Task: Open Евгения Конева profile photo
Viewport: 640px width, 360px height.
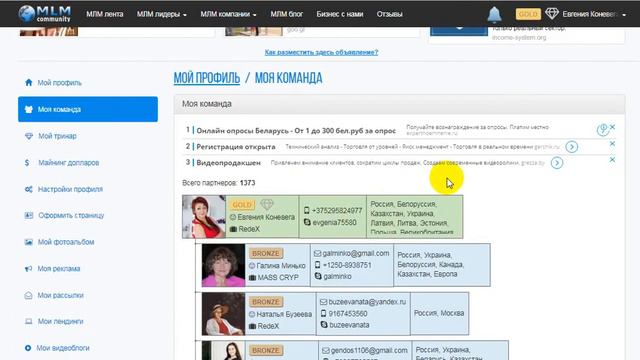Action: [204, 217]
